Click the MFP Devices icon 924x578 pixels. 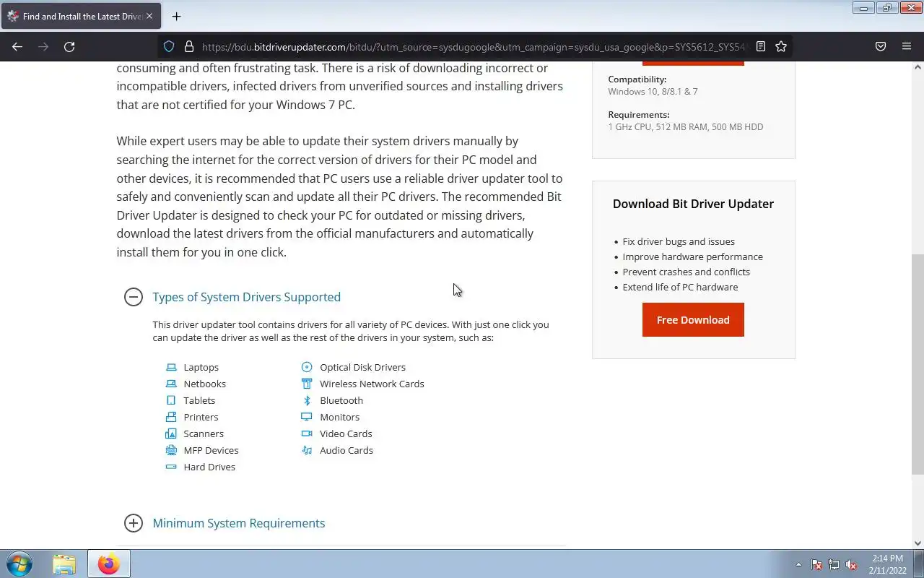(171, 450)
